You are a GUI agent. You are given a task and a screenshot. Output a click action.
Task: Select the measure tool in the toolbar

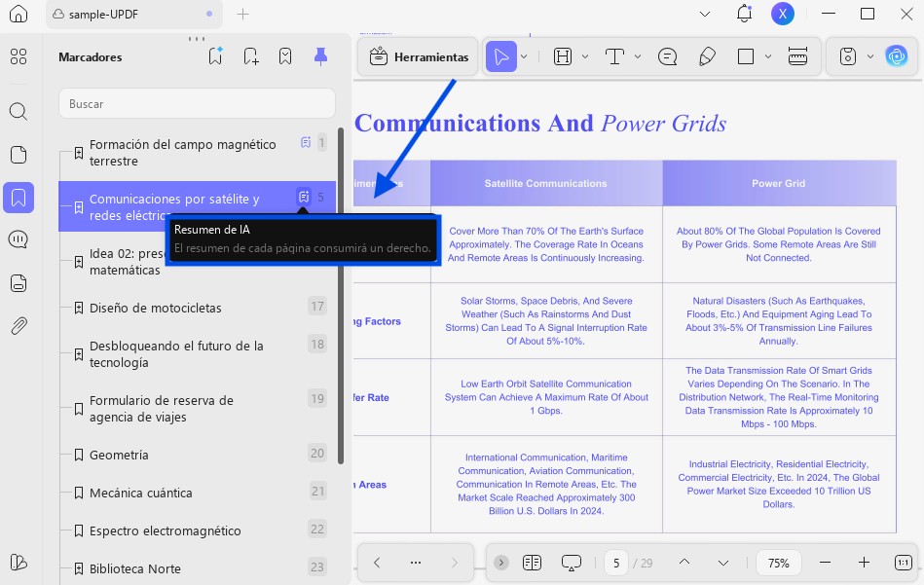[797, 56]
